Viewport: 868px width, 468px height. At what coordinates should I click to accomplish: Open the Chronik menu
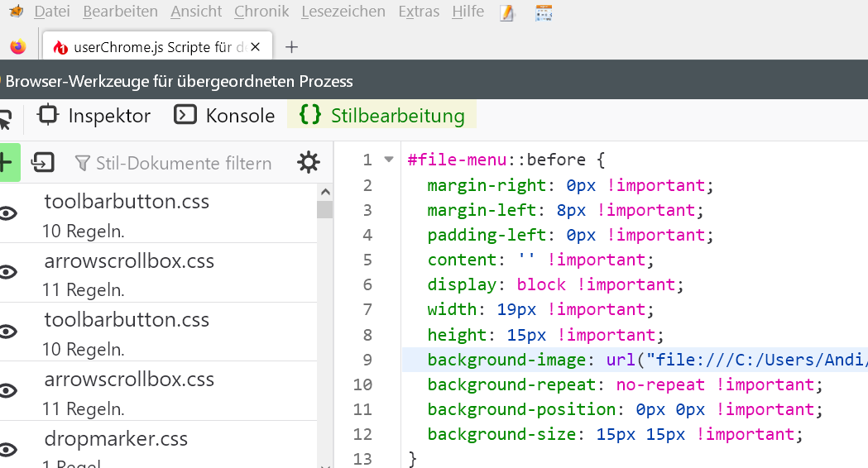click(261, 12)
